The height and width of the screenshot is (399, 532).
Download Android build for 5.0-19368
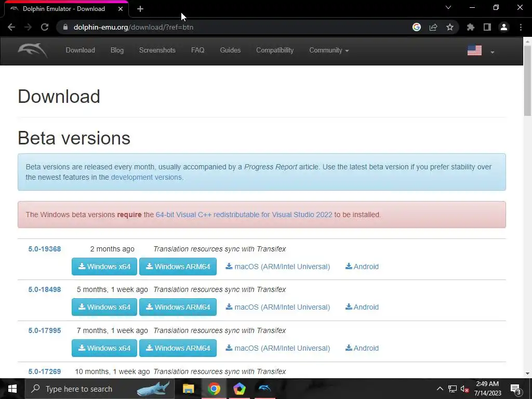pos(362,267)
